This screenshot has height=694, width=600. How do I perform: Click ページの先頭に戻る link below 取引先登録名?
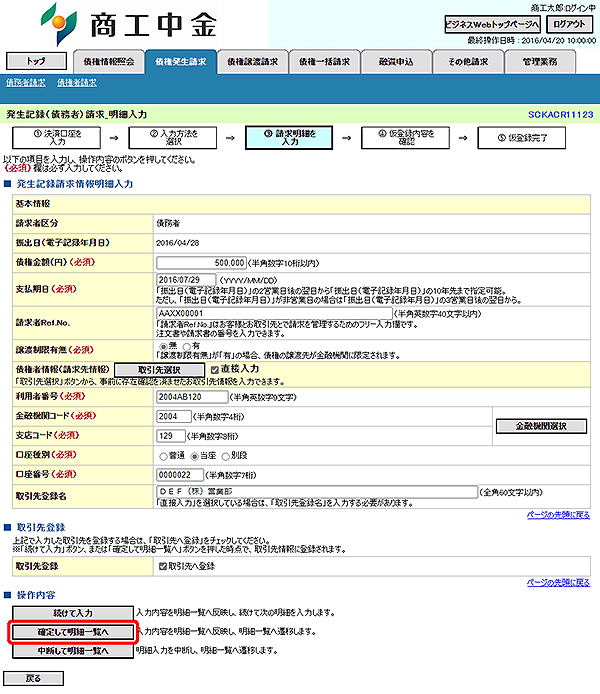558,515
